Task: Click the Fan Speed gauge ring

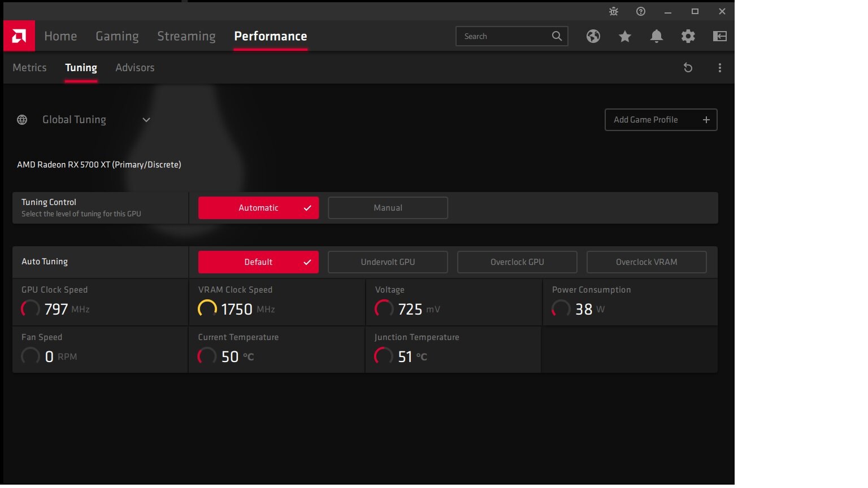Action: [x=31, y=356]
